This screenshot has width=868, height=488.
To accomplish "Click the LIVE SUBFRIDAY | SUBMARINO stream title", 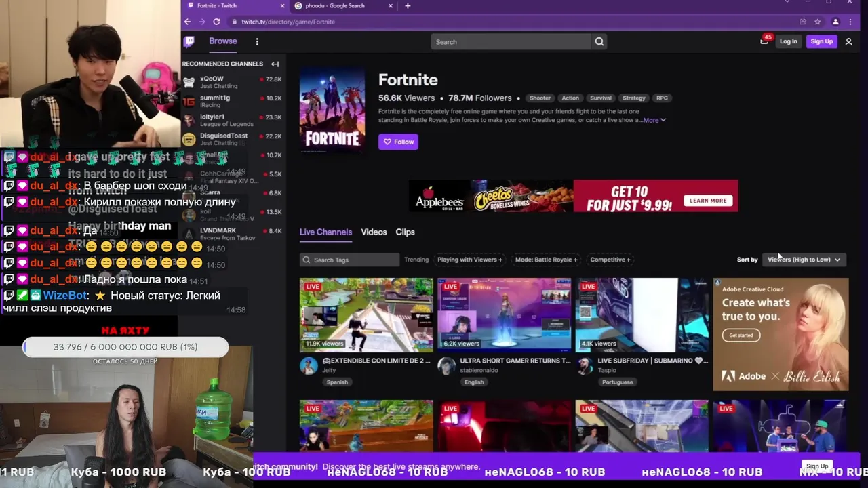I will coord(652,361).
